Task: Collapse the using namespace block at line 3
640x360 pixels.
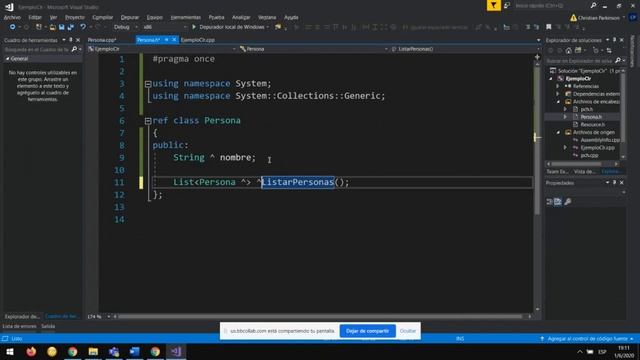Action: (148, 84)
